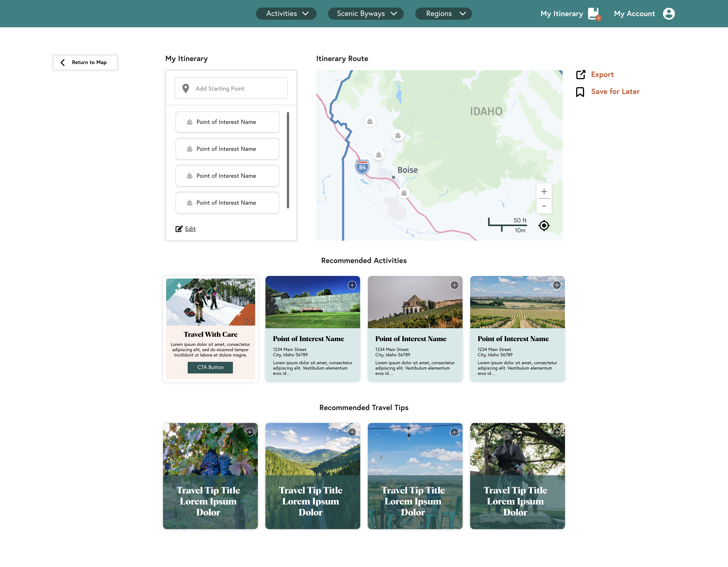The width and height of the screenshot is (728, 567).
Task: Open the grapes Travel Tip Title card
Action: tap(210, 476)
